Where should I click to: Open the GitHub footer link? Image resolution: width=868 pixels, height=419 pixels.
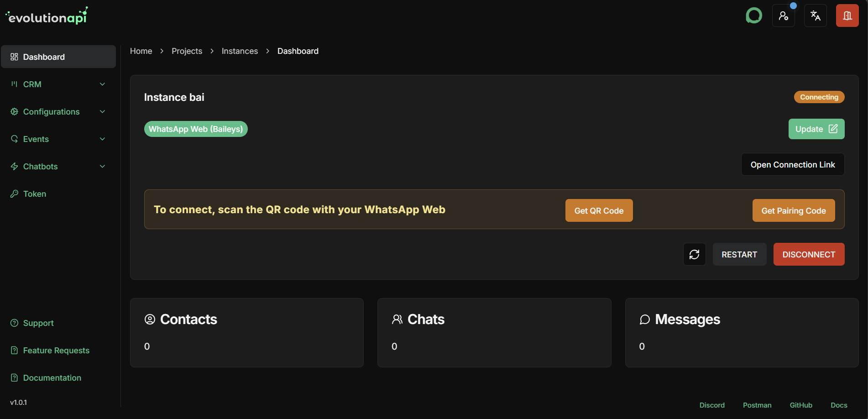click(801, 405)
